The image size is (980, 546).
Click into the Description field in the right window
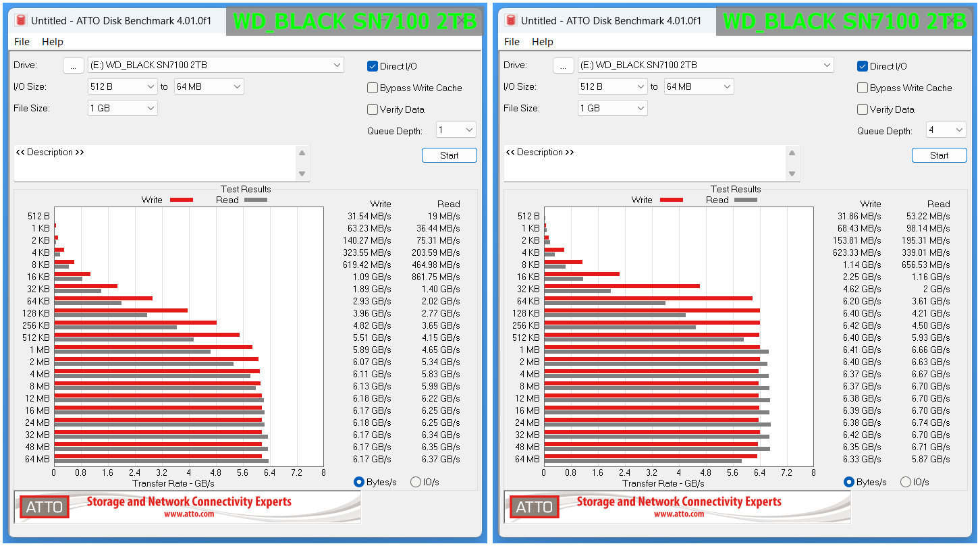645,163
